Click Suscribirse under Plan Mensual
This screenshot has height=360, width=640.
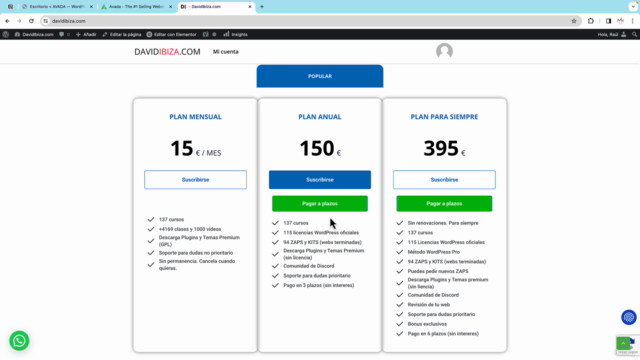click(x=196, y=180)
